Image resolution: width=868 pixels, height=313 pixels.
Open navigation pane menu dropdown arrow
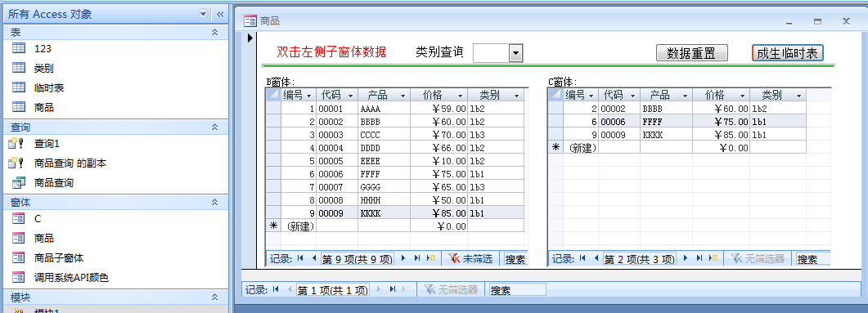(203, 15)
